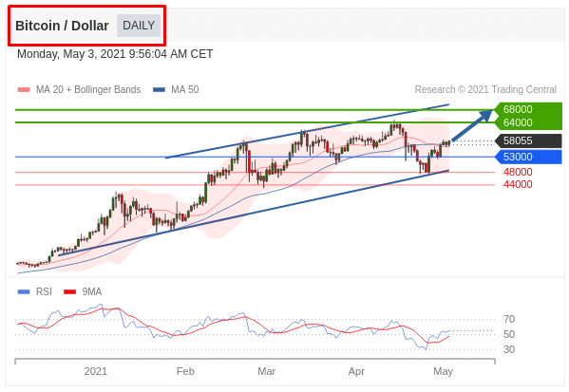Image resolution: width=569 pixels, height=392 pixels.
Task: Click the '9MA' legend label
Action: click(x=92, y=291)
